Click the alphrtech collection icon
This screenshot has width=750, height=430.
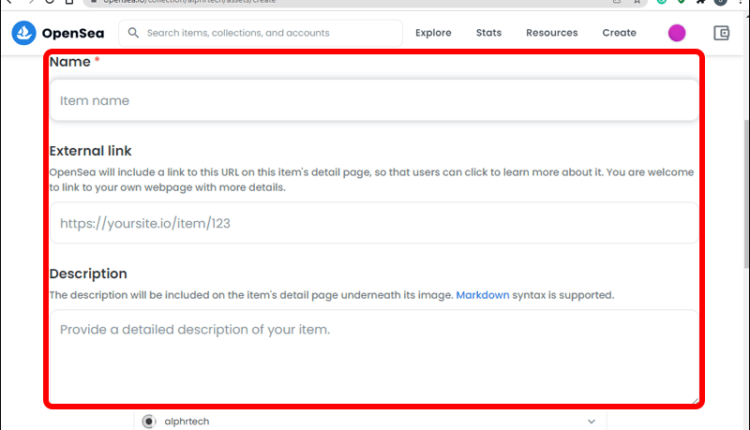(149, 422)
